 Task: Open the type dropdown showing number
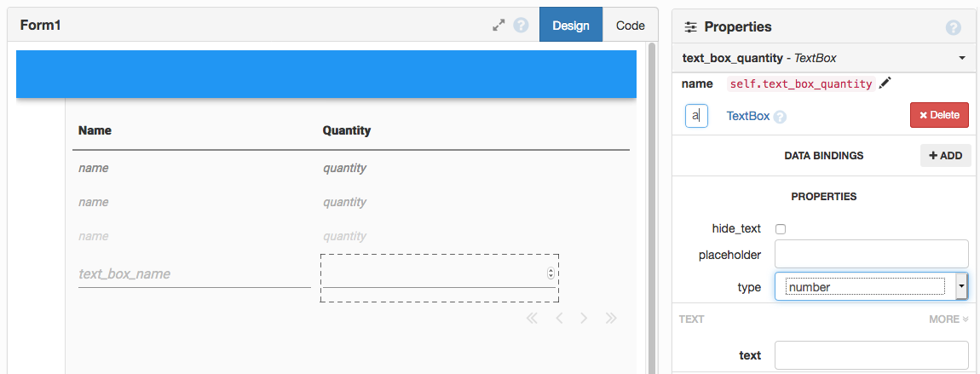coord(961,287)
